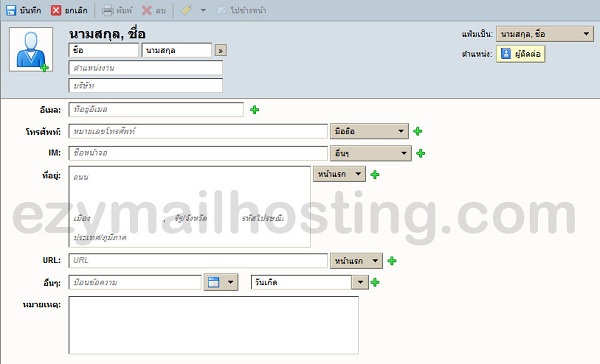Image resolution: width=600 pixels, height=364 pixels.
Task: Click the phone number input field
Action: pos(198,131)
